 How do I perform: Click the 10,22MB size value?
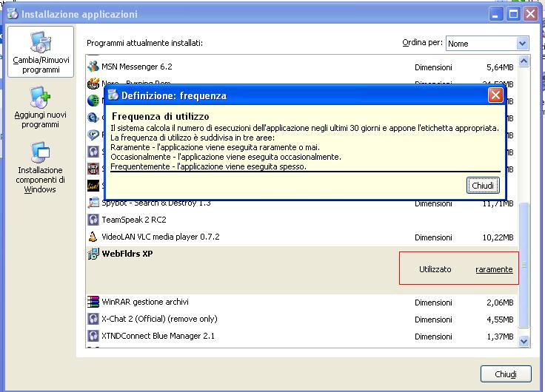click(x=498, y=237)
